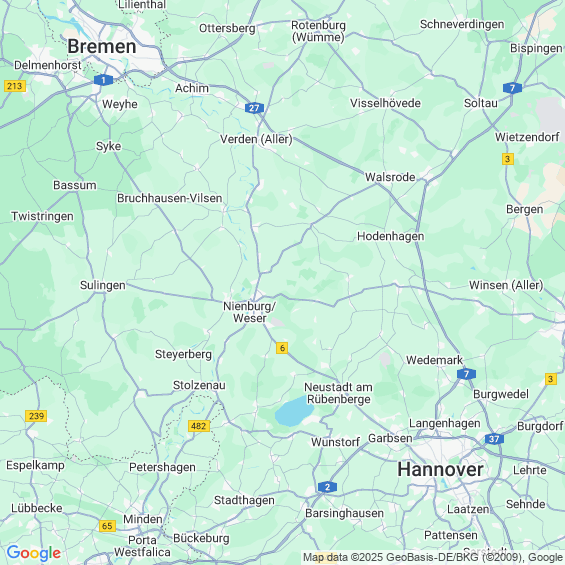Click the A1 highway shield near Bremen
The height and width of the screenshot is (565, 565).
tap(103, 80)
